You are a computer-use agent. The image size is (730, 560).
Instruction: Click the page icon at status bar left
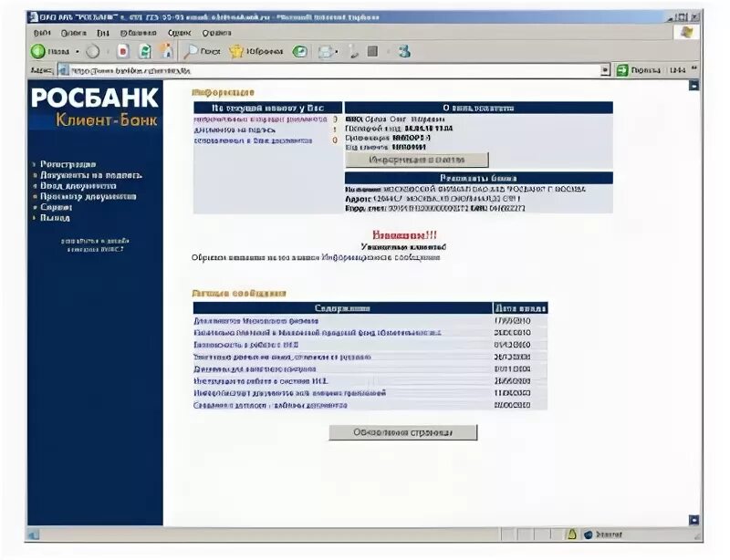pyautogui.click(x=33, y=534)
